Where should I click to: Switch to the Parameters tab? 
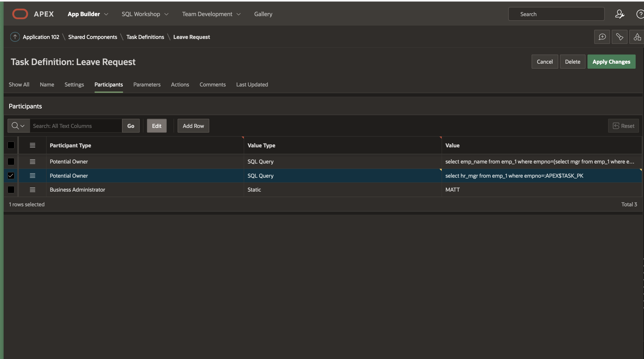[147, 85]
